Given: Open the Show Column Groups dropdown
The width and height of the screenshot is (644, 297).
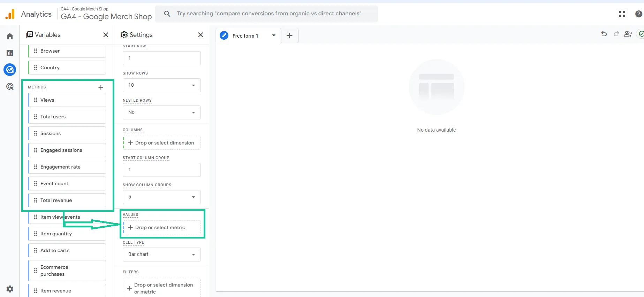Looking at the screenshot, I should pos(162,197).
